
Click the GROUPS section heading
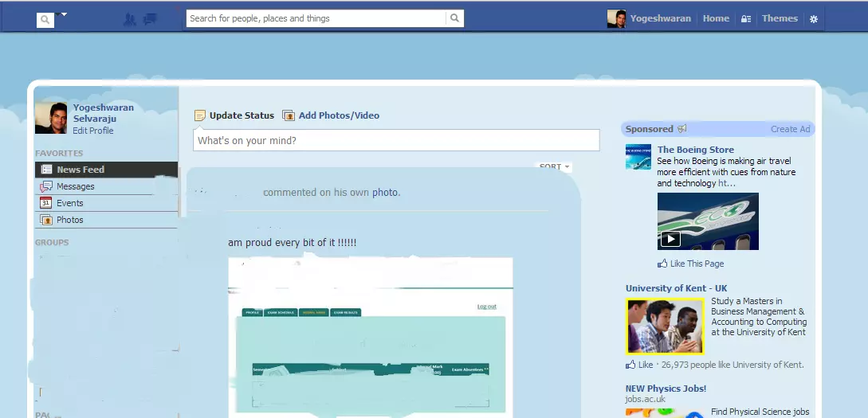pyautogui.click(x=52, y=242)
